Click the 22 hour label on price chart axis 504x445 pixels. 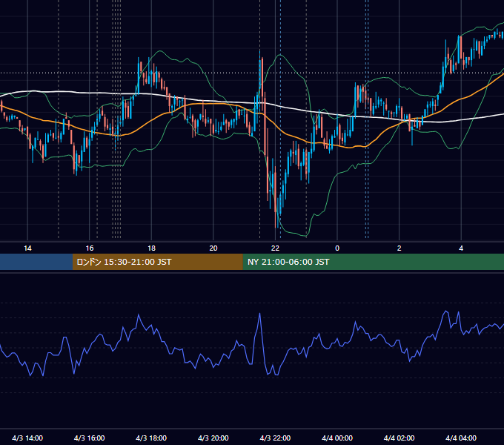click(x=275, y=248)
